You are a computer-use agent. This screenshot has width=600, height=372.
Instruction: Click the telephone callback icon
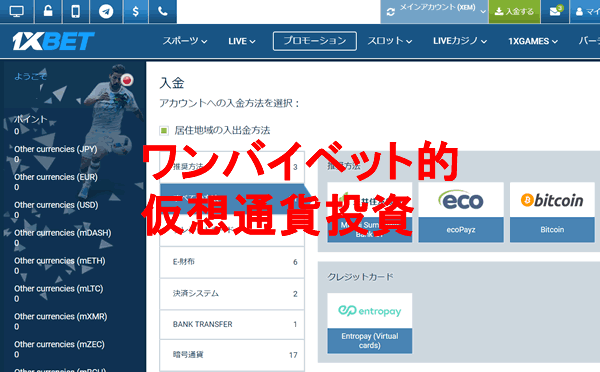(x=163, y=11)
